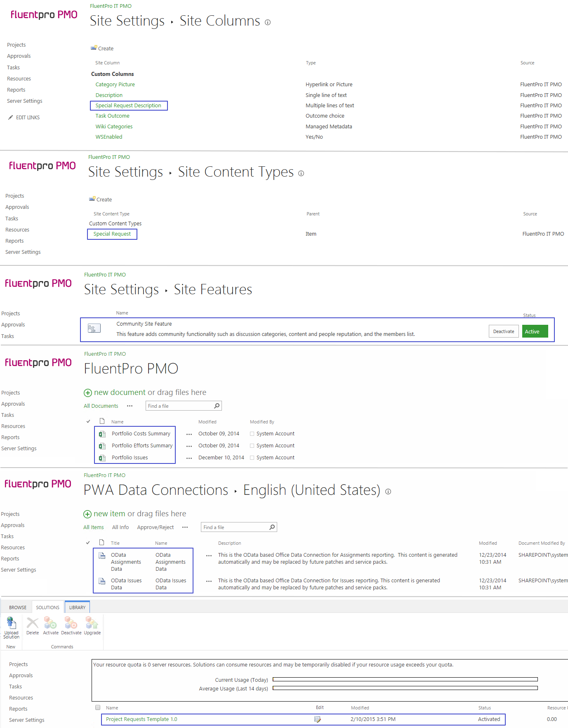Select the All Items view
This screenshot has width=568, height=728.
(94, 527)
